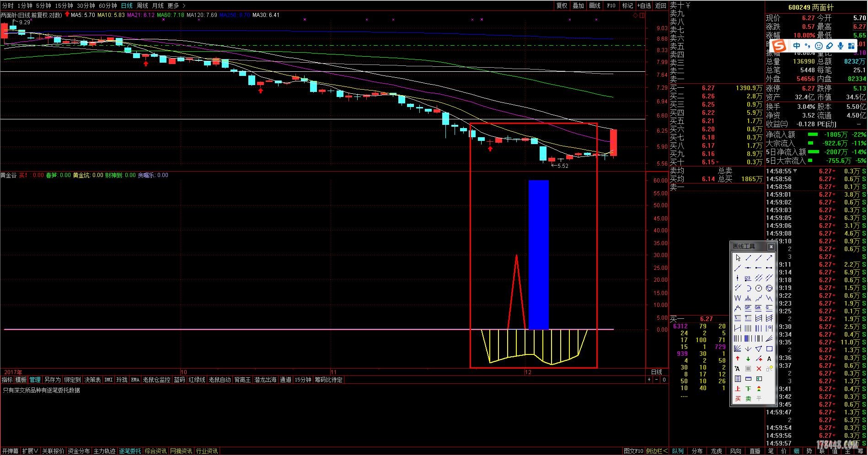
Task: Click the large red candlestick on latest day
Action: click(614, 143)
